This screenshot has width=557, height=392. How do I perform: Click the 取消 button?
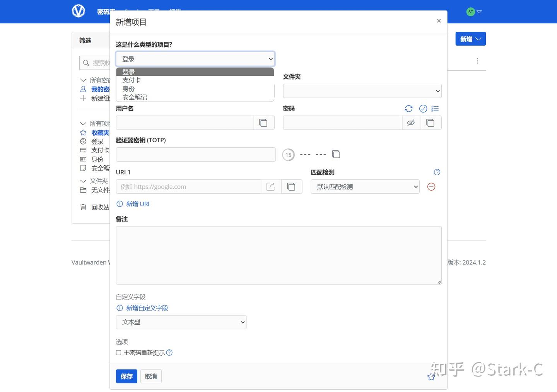(151, 376)
